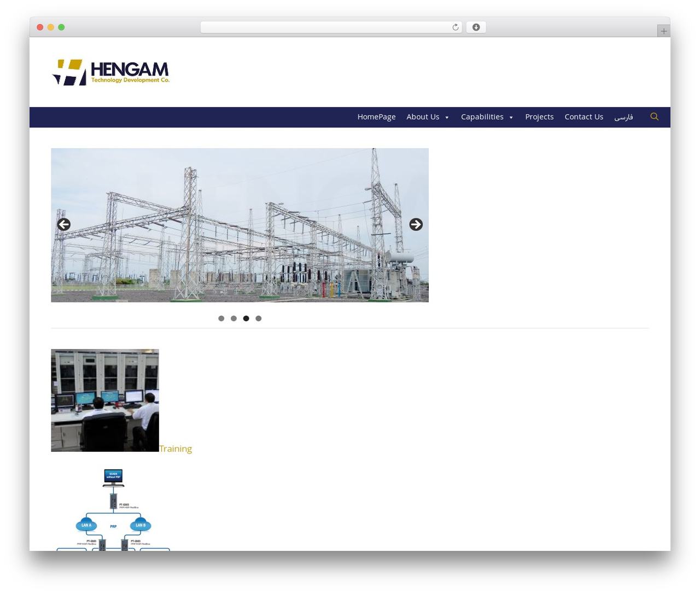Reload the page using refresh icon

coord(455,27)
